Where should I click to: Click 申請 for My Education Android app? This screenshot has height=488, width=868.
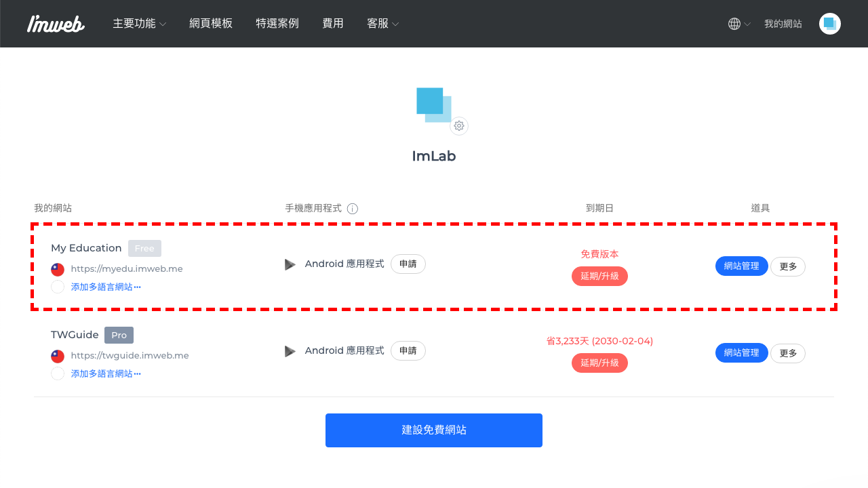coord(408,264)
